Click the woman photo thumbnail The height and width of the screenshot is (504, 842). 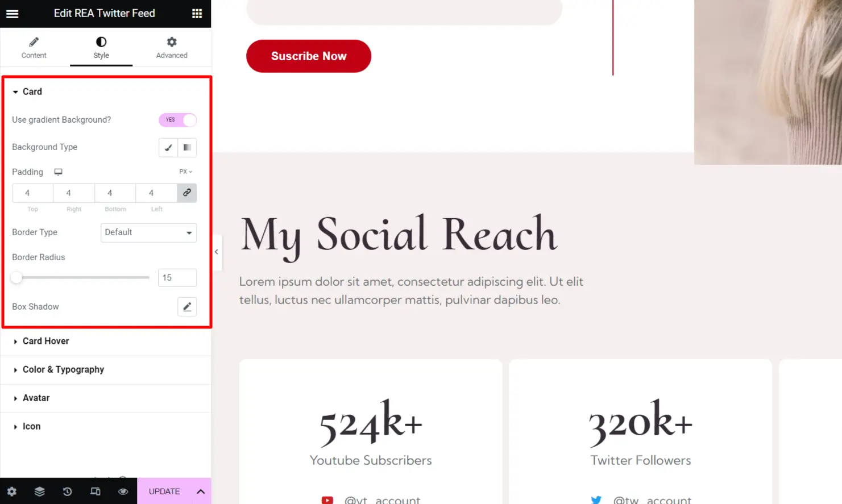(768, 82)
